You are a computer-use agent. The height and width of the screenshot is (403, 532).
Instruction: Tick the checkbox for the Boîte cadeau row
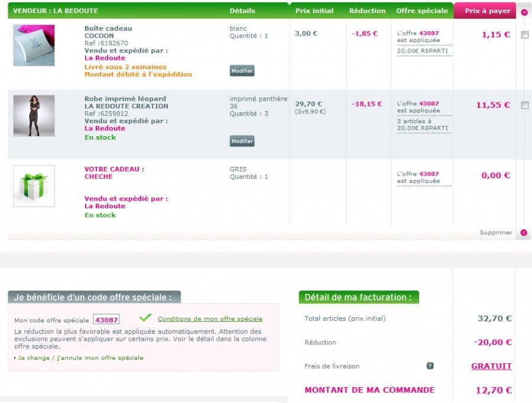pos(524,35)
